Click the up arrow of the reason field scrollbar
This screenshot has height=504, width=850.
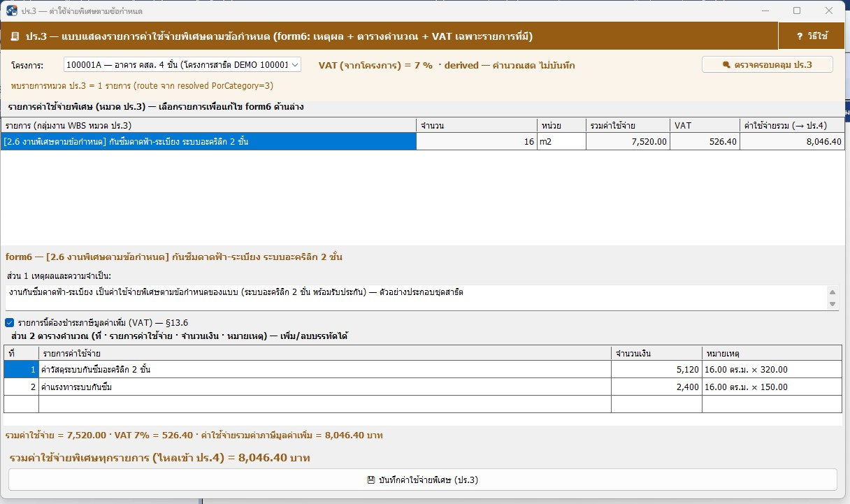(x=832, y=291)
